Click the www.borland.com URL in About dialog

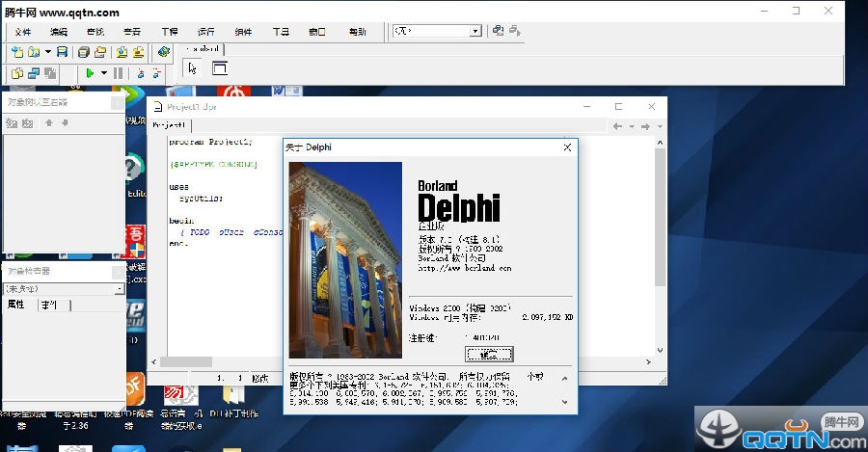pyautogui.click(x=465, y=268)
